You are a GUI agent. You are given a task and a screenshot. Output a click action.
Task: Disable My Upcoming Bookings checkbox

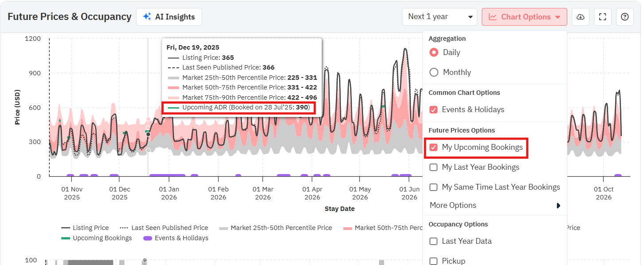(x=433, y=147)
